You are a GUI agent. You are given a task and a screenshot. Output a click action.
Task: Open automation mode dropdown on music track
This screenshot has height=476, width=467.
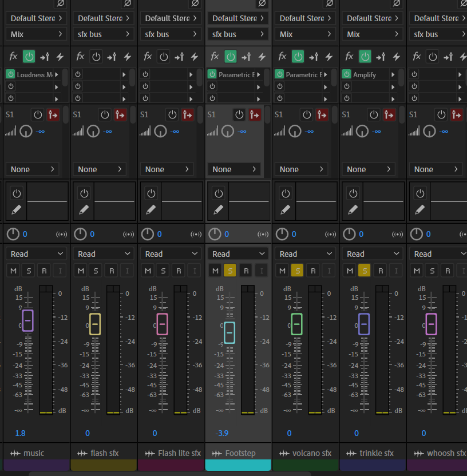[37, 254]
